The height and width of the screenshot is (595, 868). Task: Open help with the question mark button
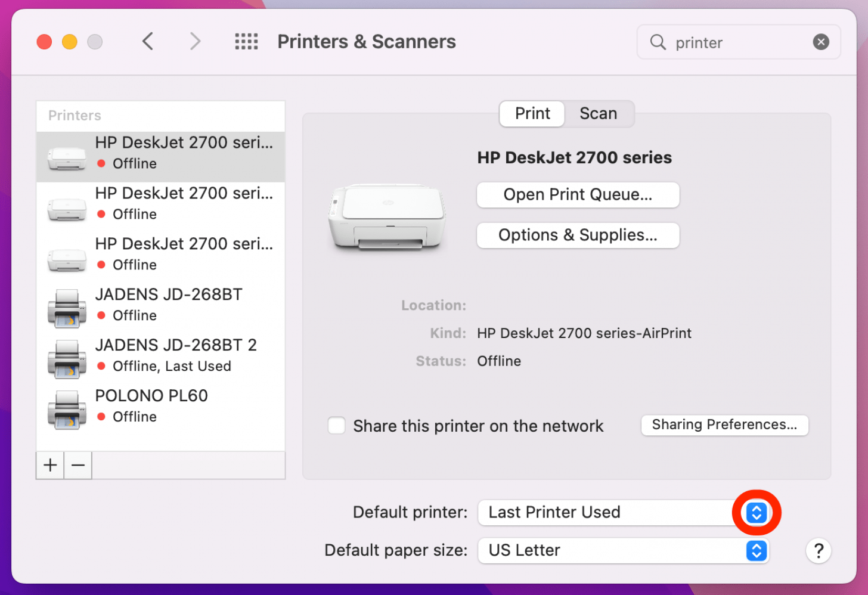point(819,551)
